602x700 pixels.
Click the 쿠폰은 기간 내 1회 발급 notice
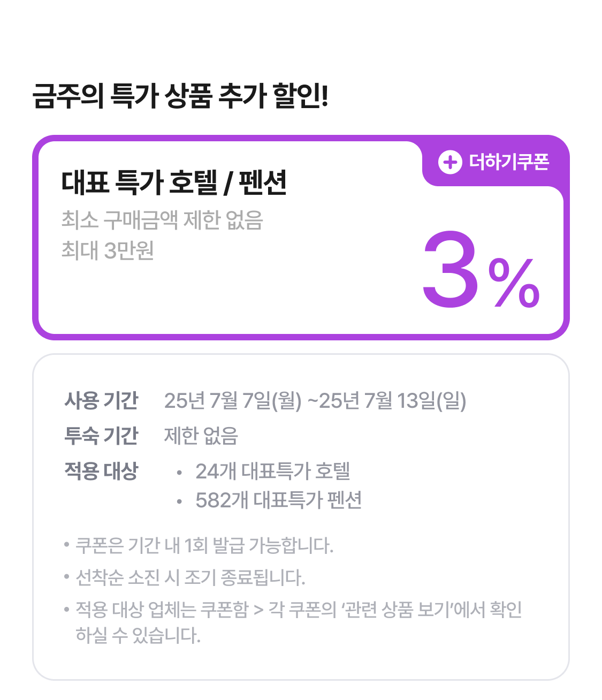(x=204, y=546)
